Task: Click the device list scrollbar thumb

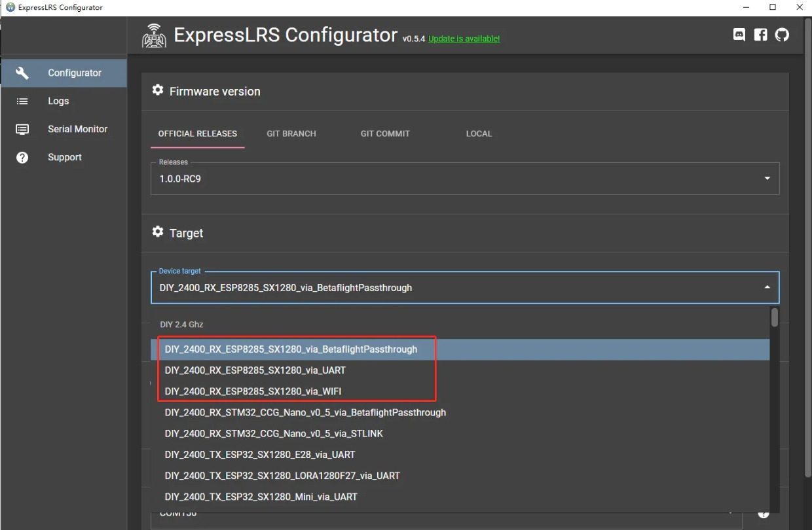Action: pyautogui.click(x=775, y=317)
